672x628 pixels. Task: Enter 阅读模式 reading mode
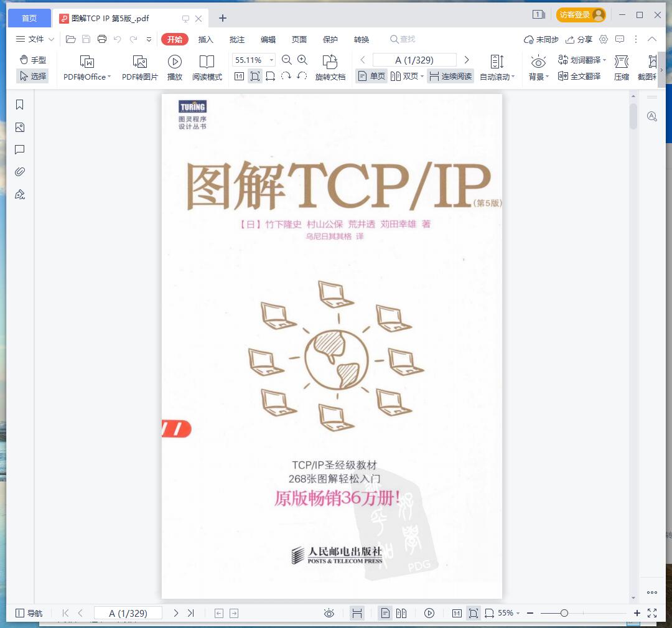click(x=207, y=68)
